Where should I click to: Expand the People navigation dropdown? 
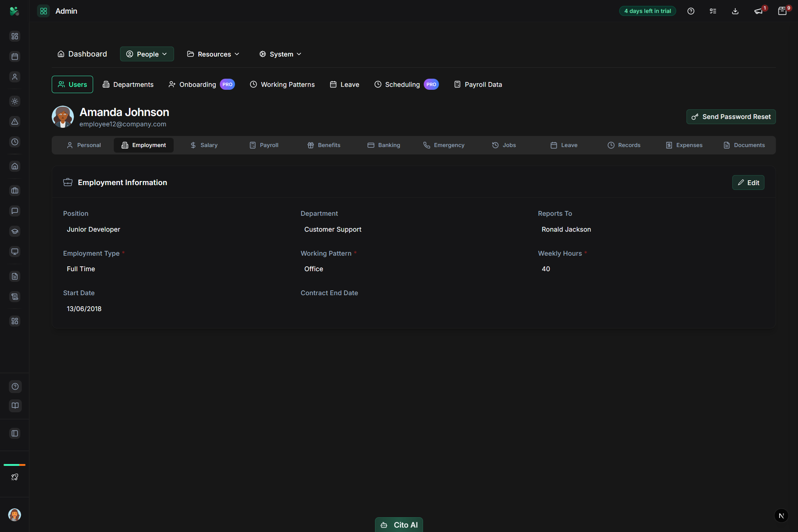pos(147,54)
